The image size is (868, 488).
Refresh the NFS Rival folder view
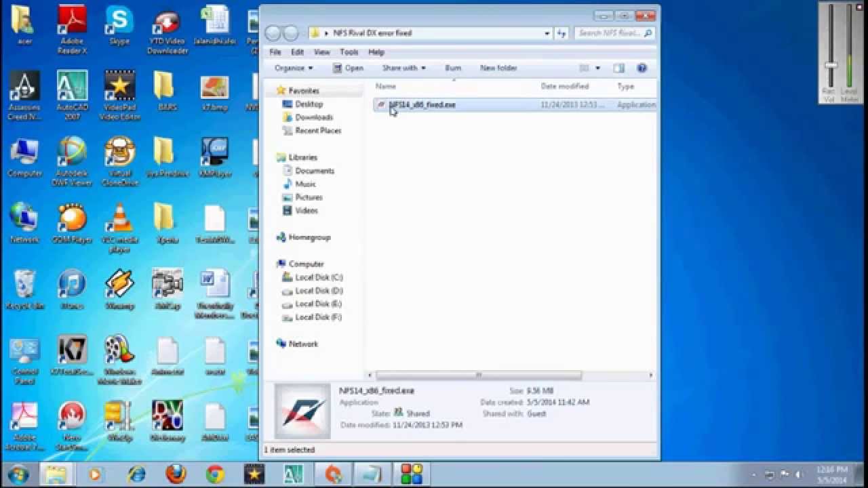click(x=561, y=33)
